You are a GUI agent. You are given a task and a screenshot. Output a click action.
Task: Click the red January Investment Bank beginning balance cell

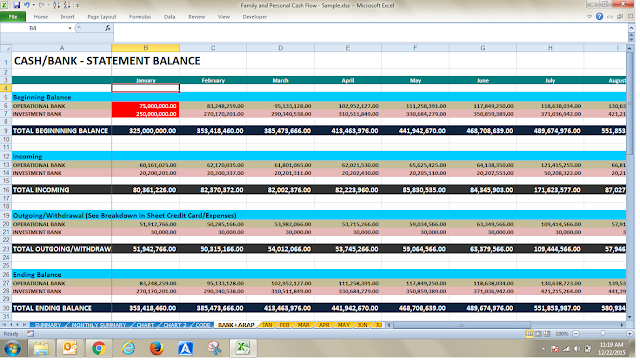145,114
